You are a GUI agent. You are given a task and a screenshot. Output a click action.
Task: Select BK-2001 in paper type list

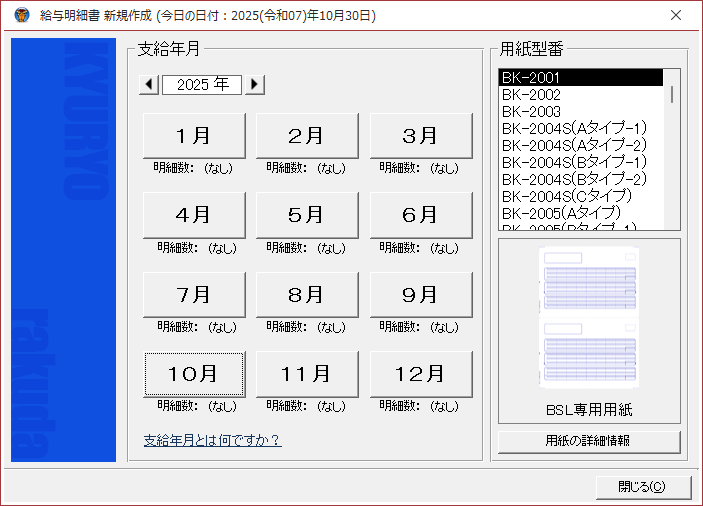pyautogui.click(x=580, y=77)
